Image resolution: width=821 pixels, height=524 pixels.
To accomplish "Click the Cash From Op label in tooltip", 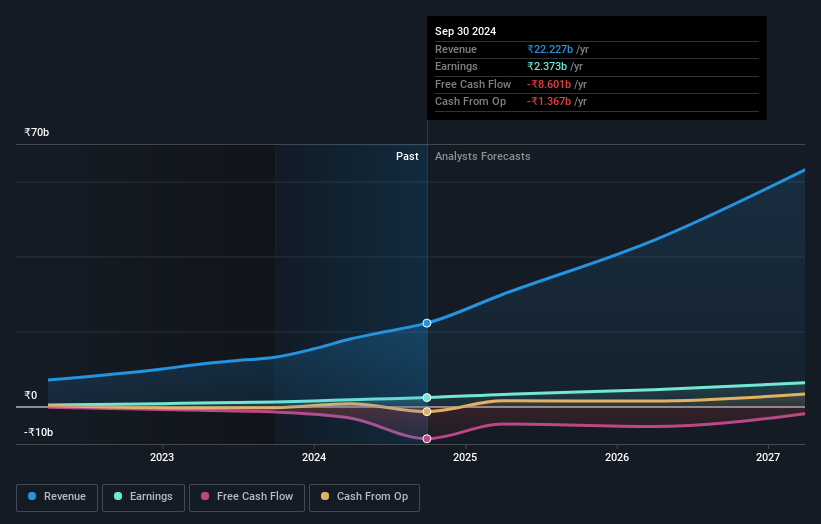I will [470, 102].
